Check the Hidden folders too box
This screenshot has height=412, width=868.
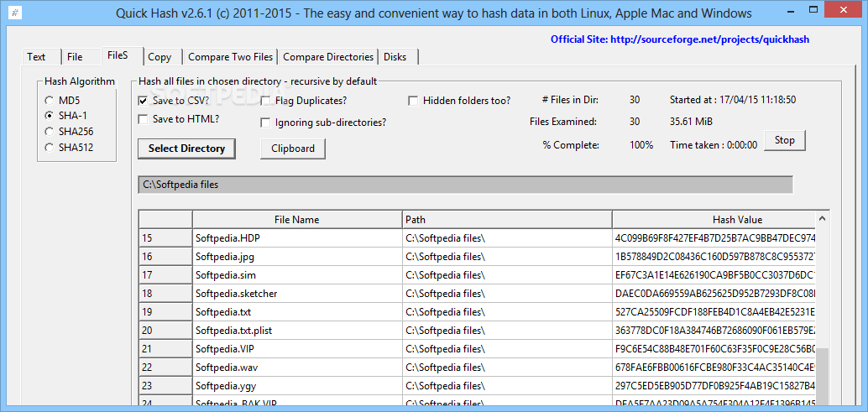414,101
